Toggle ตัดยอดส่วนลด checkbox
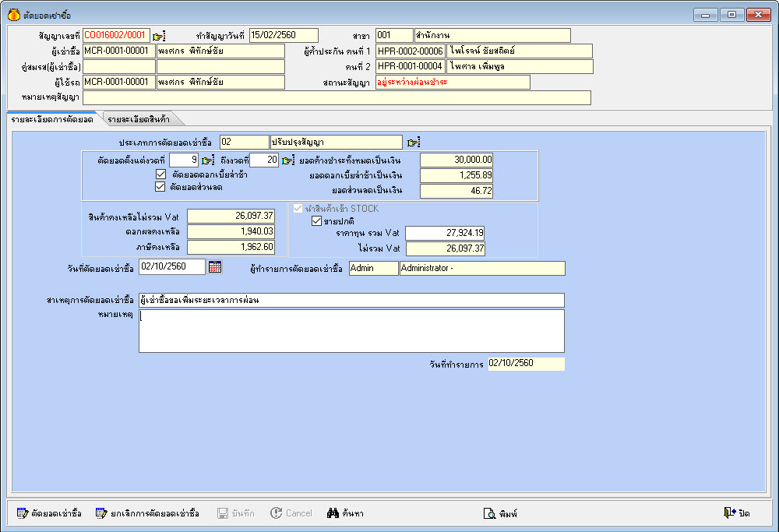Screen dimensions: 779x532 point(160,187)
